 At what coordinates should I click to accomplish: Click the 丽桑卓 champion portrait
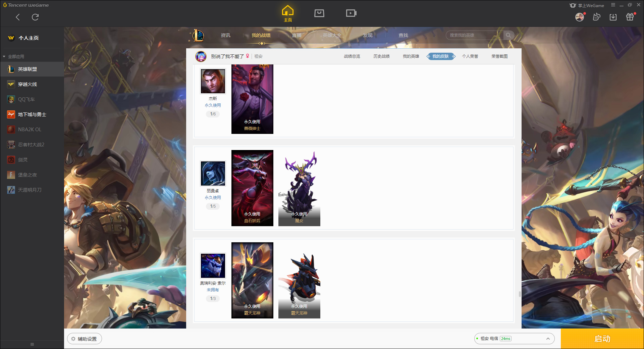[213, 173]
